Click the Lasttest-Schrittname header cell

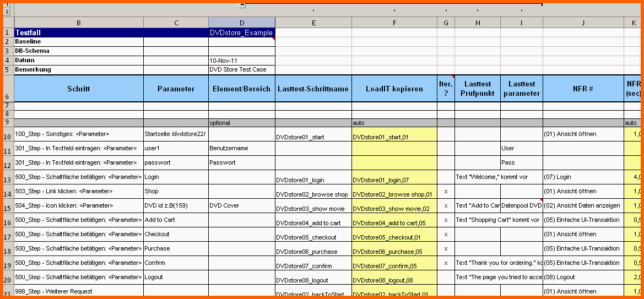pyautogui.click(x=313, y=89)
